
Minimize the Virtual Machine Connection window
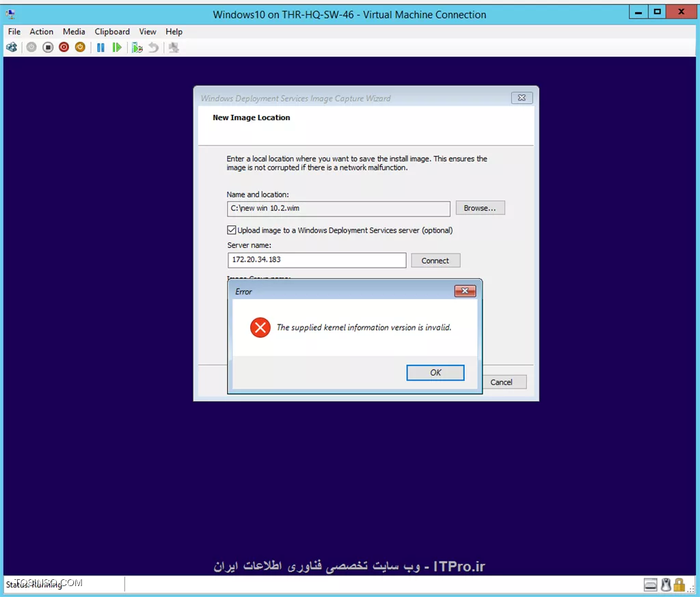[638, 12]
